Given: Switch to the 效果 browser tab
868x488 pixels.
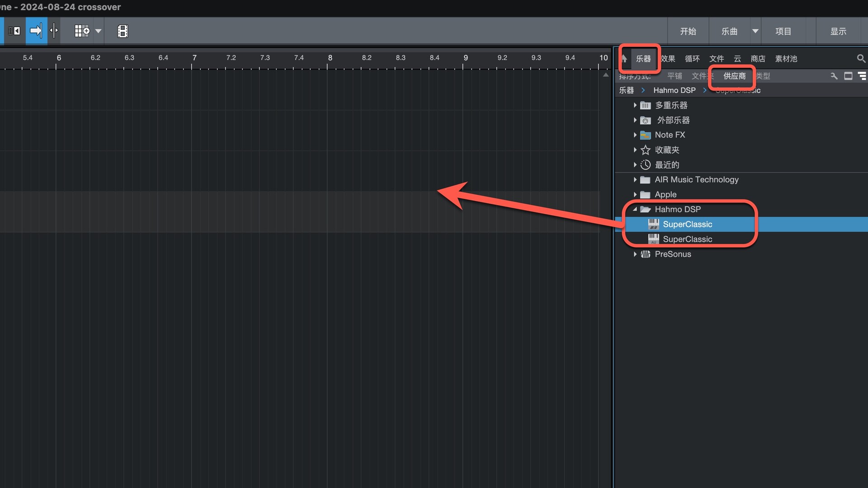Looking at the screenshot, I should pos(668,59).
